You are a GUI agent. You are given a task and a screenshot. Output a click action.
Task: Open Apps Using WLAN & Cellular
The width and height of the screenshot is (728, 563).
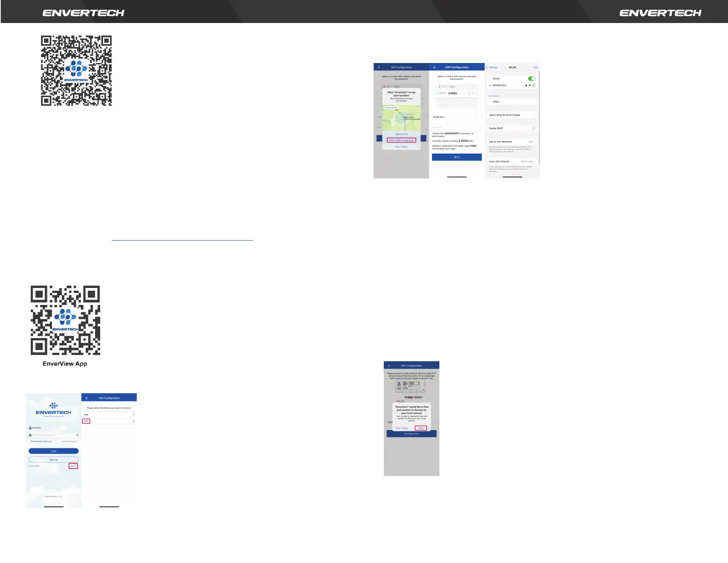[x=512, y=115]
